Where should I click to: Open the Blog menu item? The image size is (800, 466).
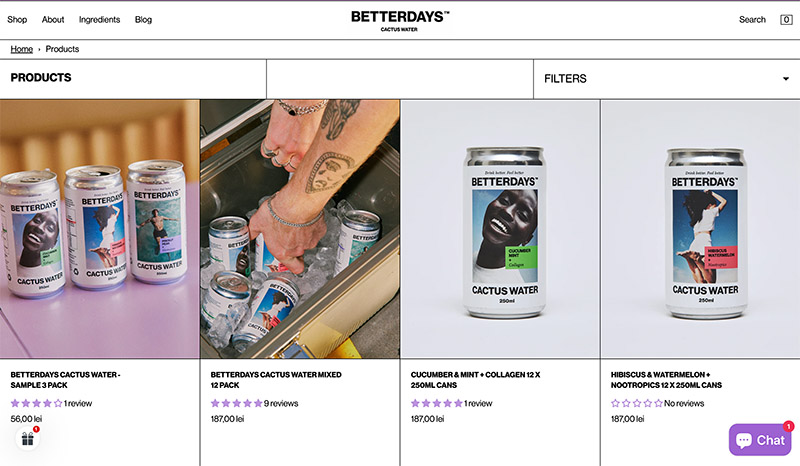click(x=143, y=19)
